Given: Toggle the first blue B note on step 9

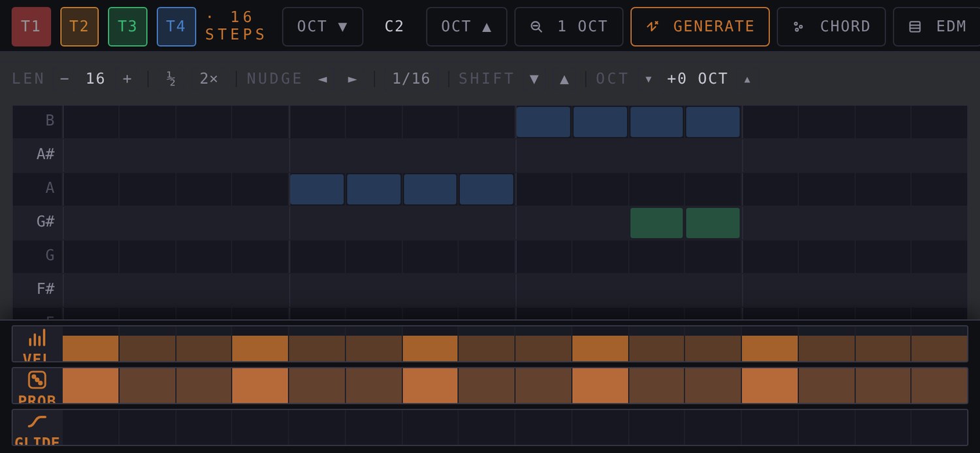Looking at the screenshot, I should [543, 122].
